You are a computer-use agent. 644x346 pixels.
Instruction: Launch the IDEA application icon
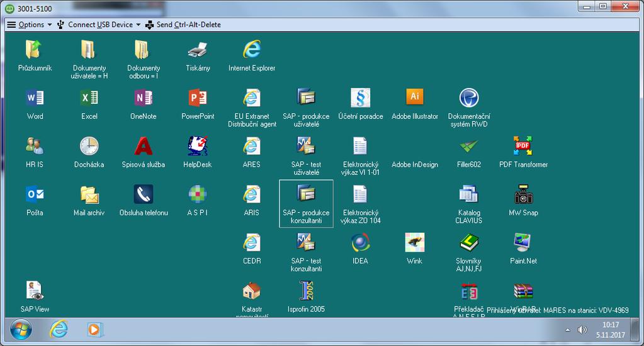tap(360, 242)
